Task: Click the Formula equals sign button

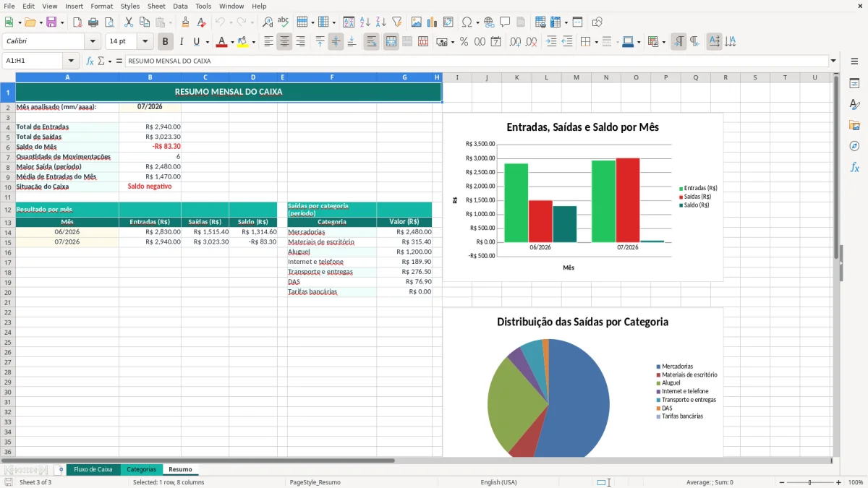Action: pyautogui.click(x=119, y=61)
